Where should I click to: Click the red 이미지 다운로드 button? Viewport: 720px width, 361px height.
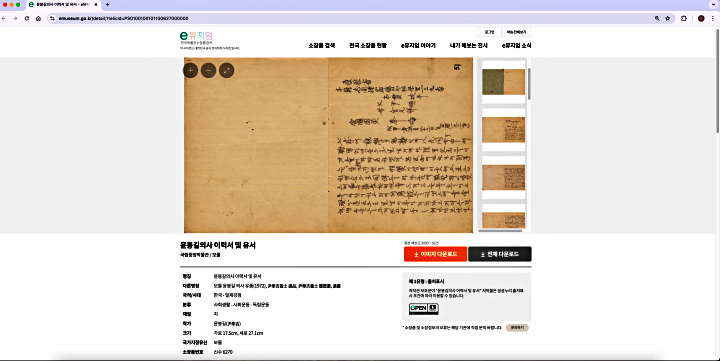[x=435, y=254]
